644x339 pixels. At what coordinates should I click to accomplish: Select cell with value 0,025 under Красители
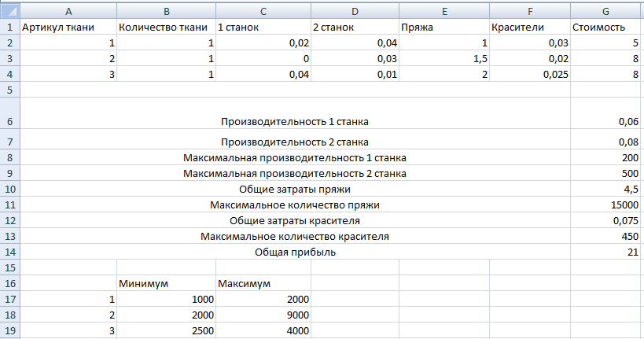pyautogui.click(x=530, y=74)
